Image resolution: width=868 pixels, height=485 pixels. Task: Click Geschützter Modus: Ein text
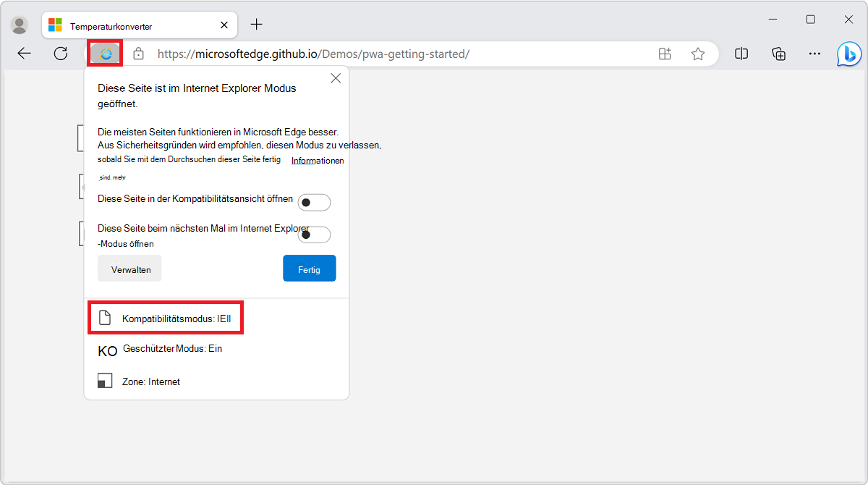pos(173,349)
